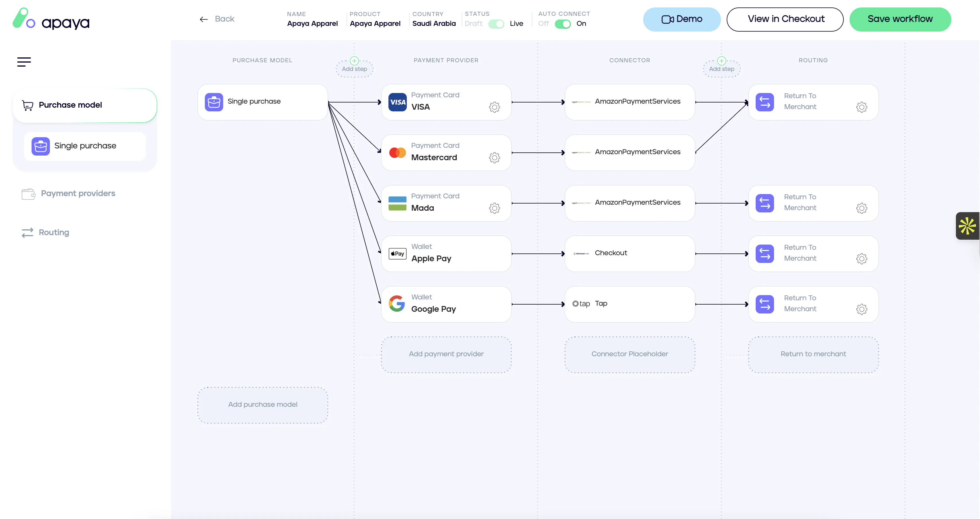Viewport: 980px width, 519px height.
Task: Open settings gear on VISA card
Action: (494, 107)
